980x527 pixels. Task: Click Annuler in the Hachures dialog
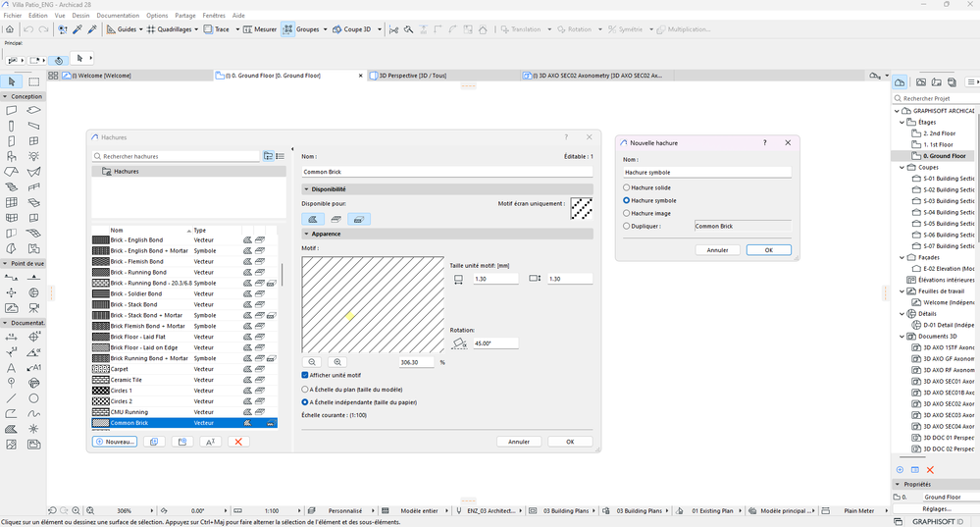(519, 442)
